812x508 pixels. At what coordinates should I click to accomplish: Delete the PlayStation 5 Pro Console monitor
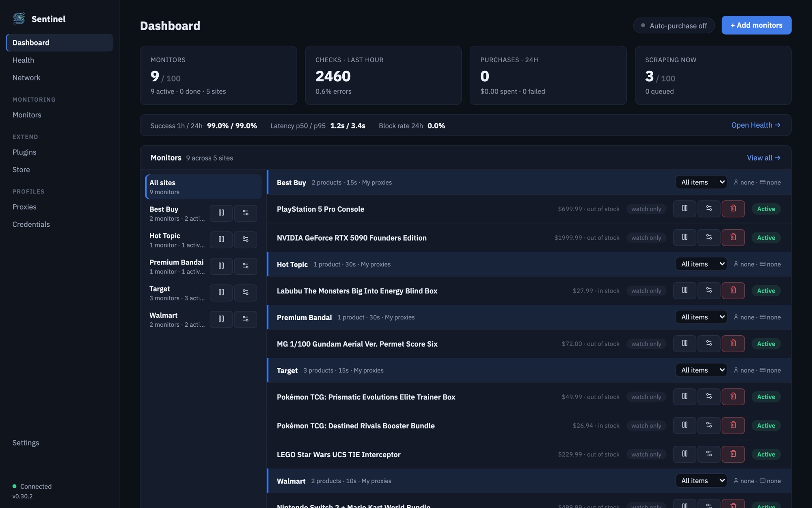733,208
